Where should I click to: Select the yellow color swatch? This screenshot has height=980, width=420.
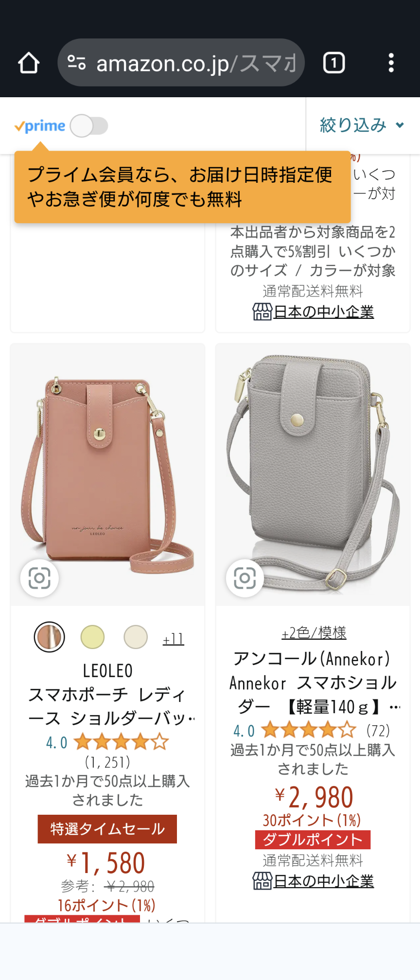pos(92,637)
